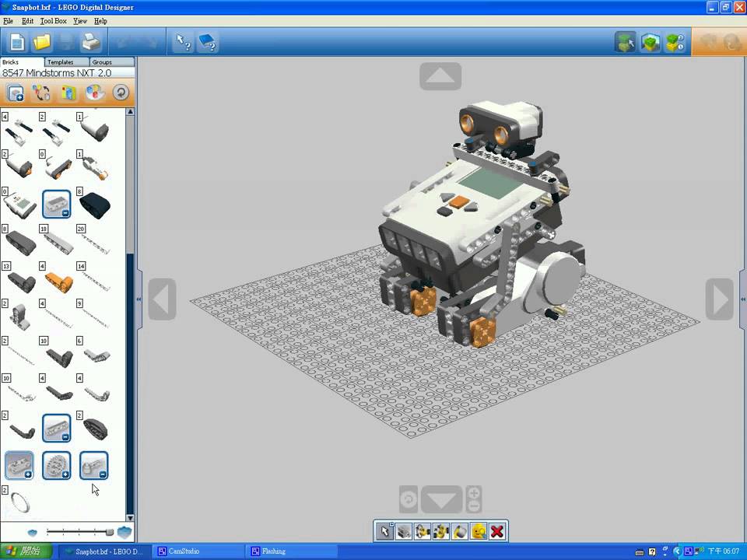Viewport: 747px width, 560px height.
Task: Open the View menu
Action: [x=80, y=21]
